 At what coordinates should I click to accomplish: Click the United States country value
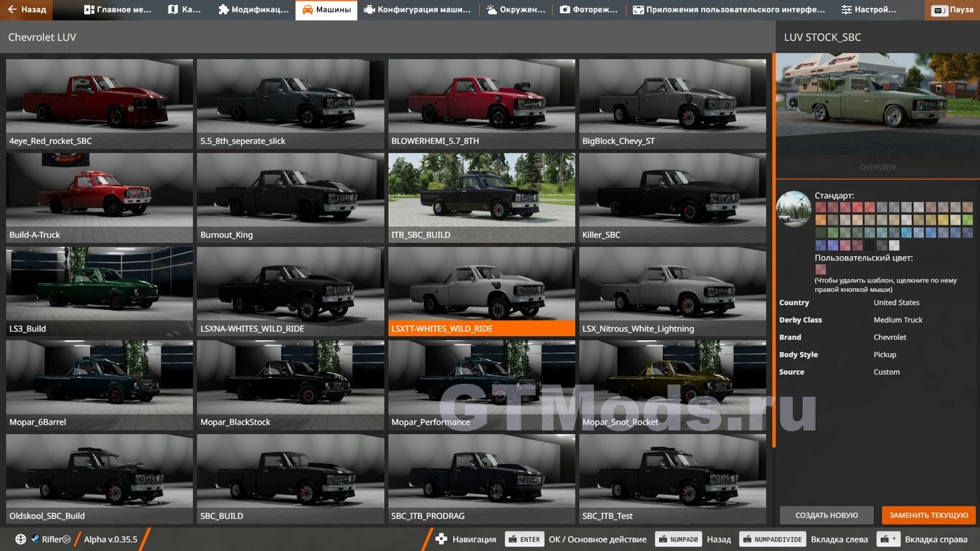point(896,303)
